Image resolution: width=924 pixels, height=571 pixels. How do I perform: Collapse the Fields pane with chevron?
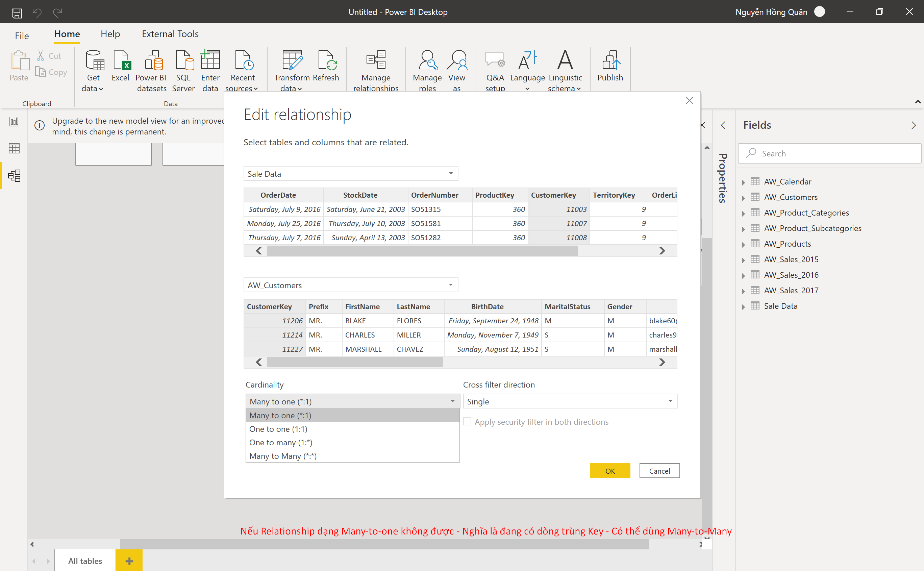(x=914, y=125)
